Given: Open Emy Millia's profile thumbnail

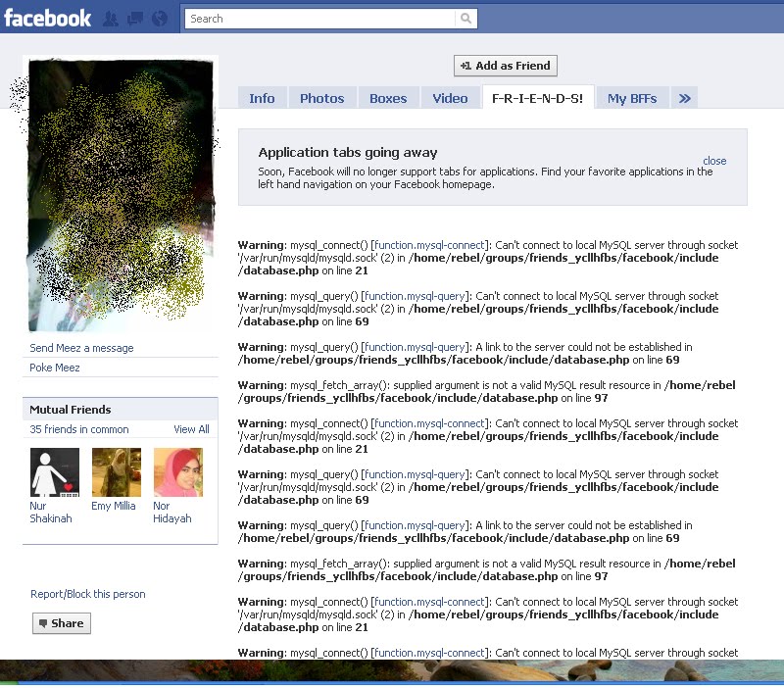Looking at the screenshot, I should (x=117, y=472).
